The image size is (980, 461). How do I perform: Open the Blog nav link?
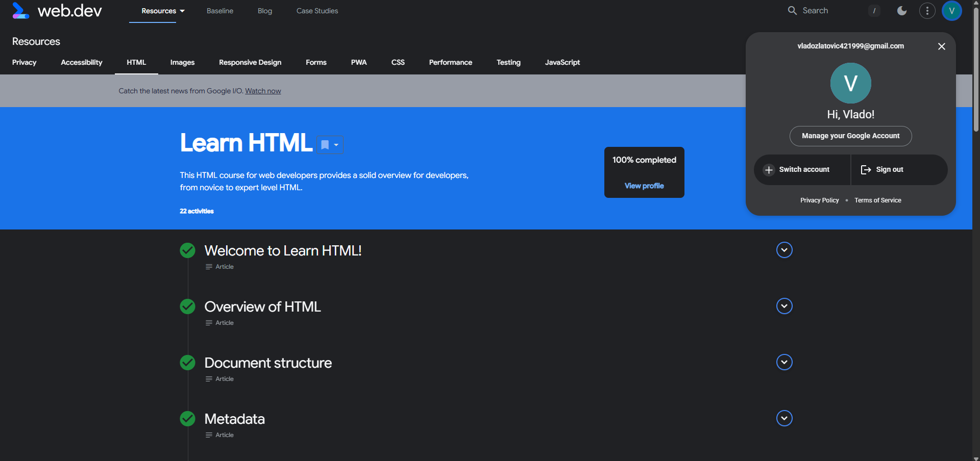tap(265, 11)
